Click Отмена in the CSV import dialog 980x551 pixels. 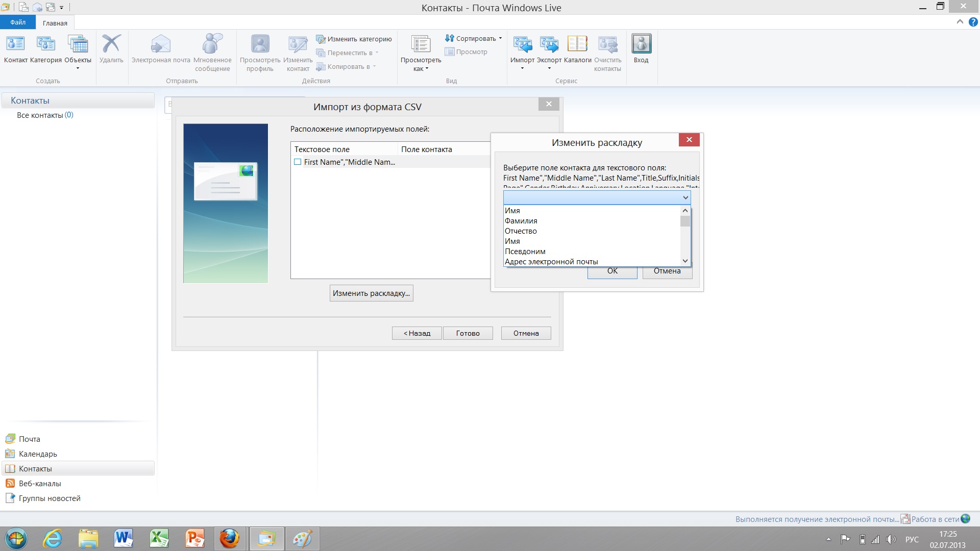click(526, 333)
